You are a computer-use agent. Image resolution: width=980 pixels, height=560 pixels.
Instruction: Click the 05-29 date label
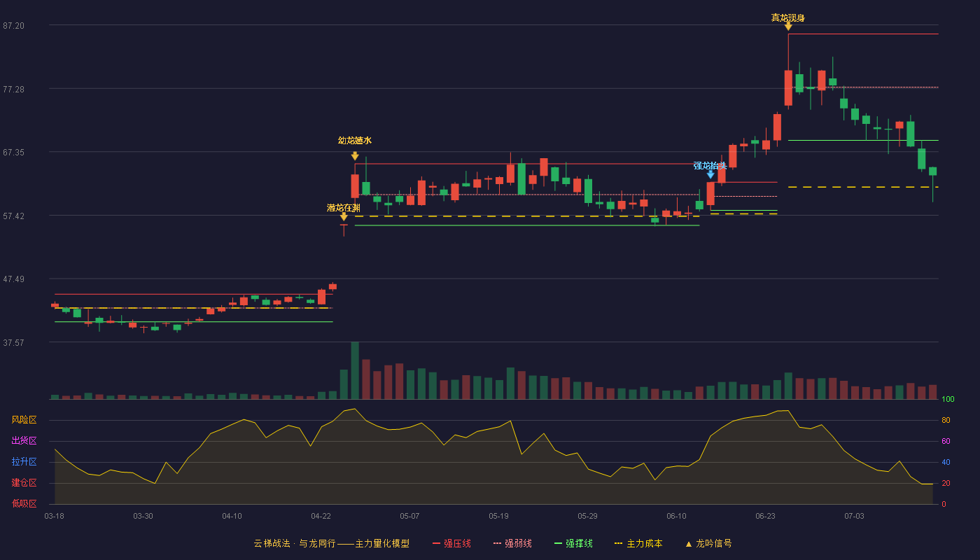587,516
